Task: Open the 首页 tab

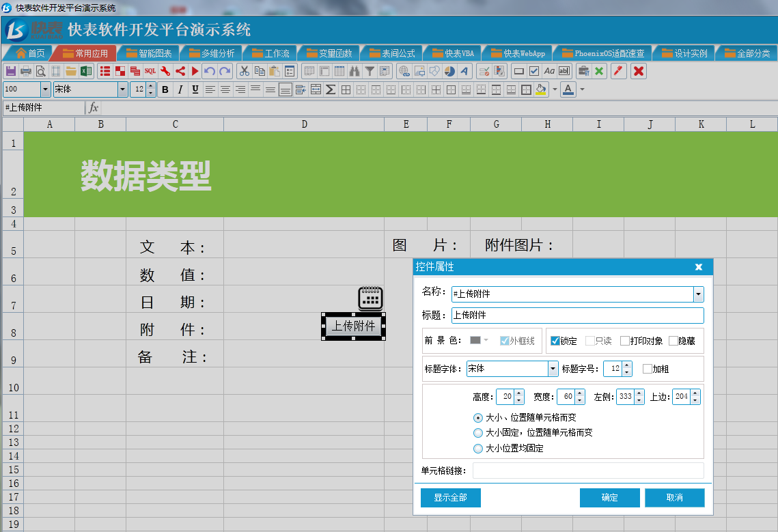Action: tap(30, 53)
